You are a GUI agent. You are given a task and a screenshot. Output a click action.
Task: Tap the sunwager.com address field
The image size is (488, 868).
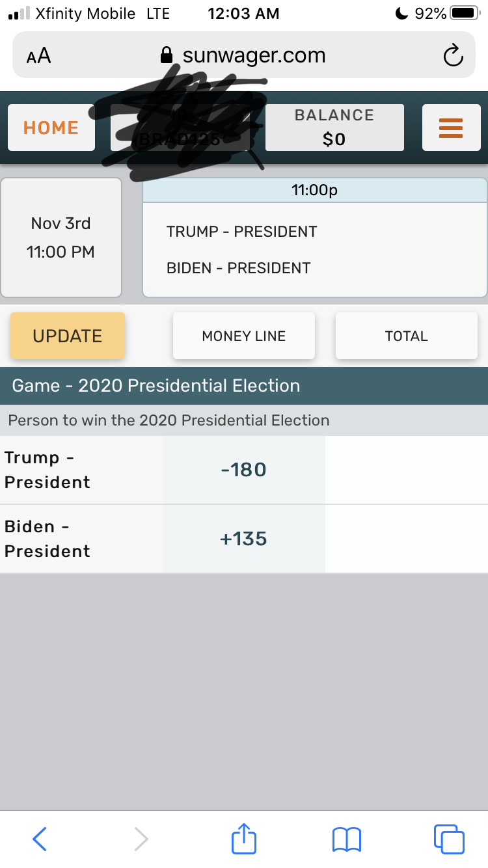click(254, 56)
